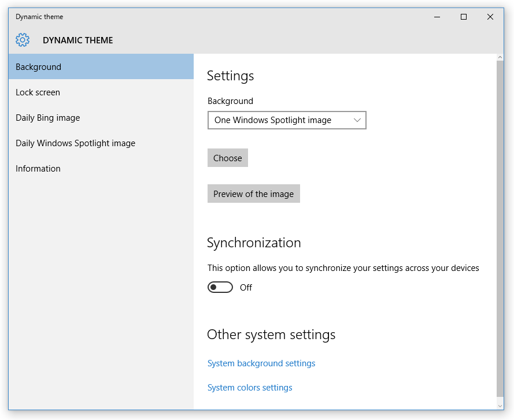
Task: Click the scrollbar up arrow
Action: coord(500,57)
